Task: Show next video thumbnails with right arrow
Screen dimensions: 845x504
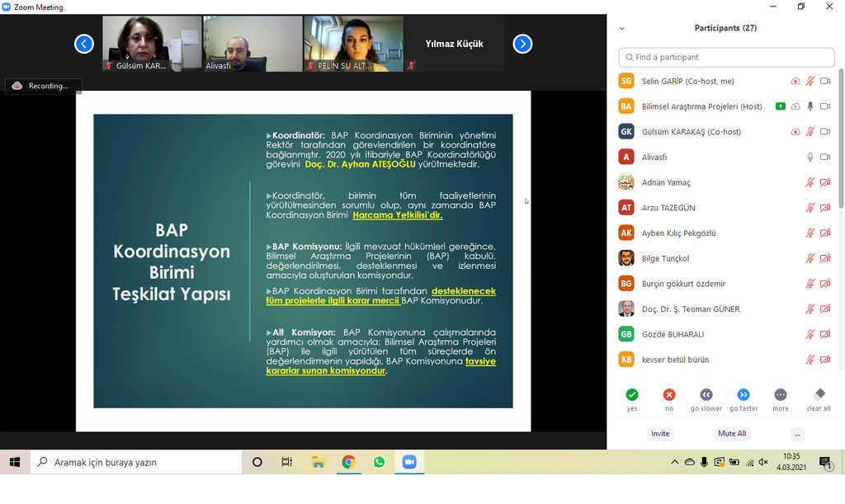Action: [522, 44]
